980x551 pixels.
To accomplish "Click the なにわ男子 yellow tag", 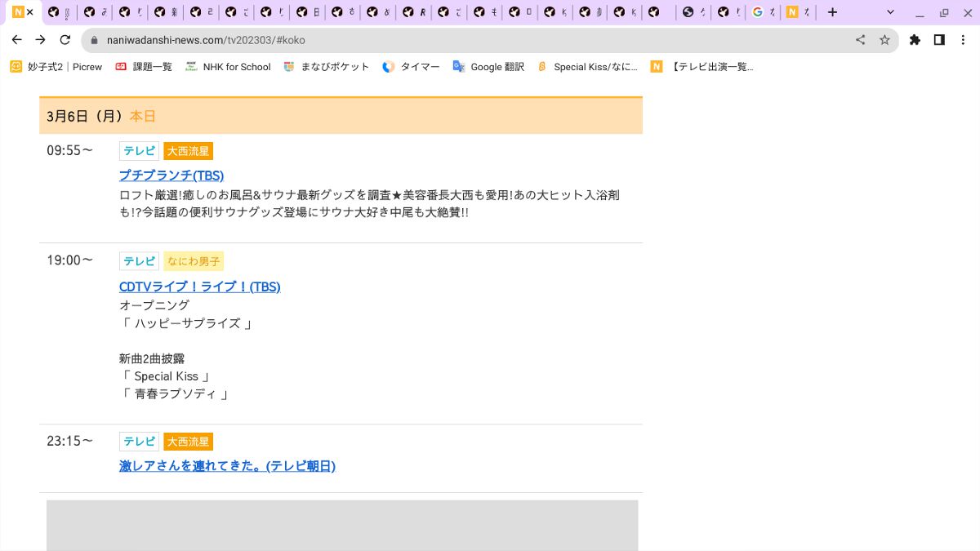I will point(194,261).
